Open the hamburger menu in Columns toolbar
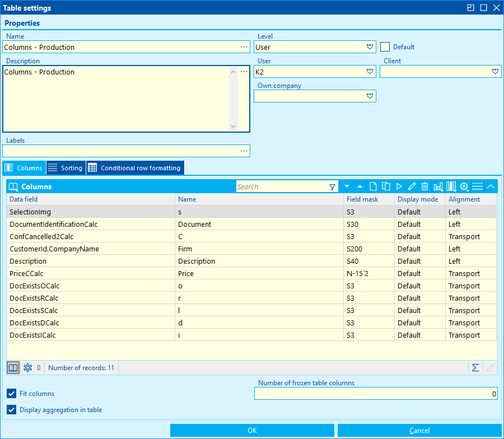The width and height of the screenshot is (504, 439). click(477, 186)
